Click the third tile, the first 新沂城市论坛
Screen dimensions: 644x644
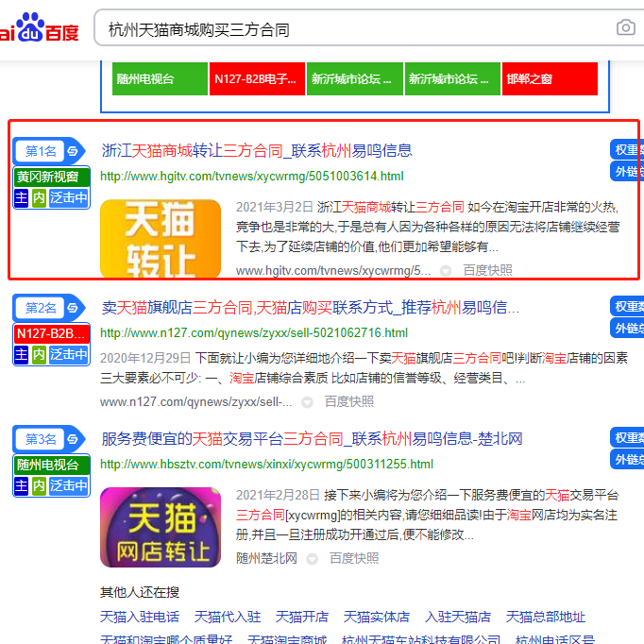(x=355, y=79)
